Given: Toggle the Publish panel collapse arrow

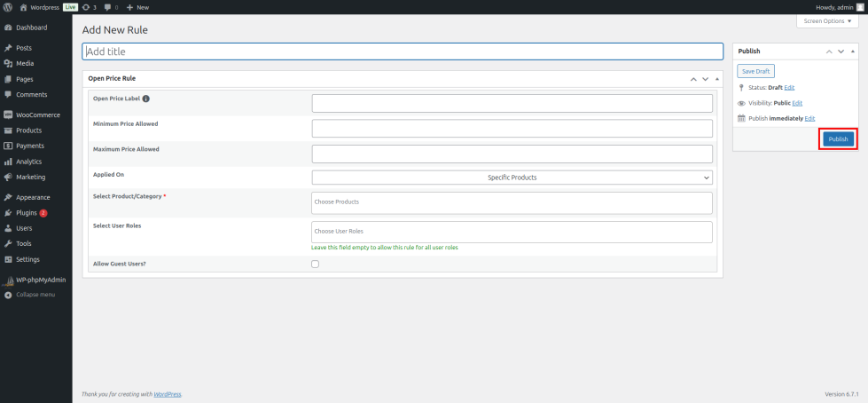Looking at the screenshot, I should (853, 51).
